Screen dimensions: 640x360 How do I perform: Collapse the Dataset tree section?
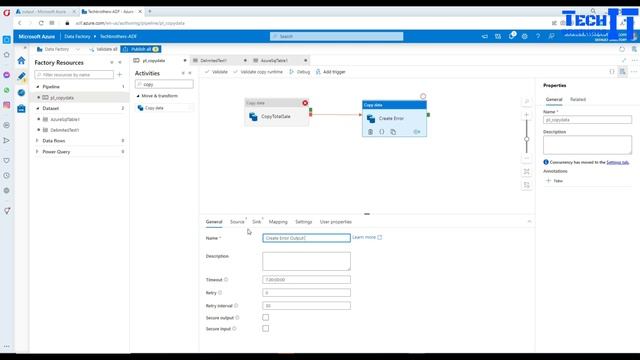coord(38,109)
